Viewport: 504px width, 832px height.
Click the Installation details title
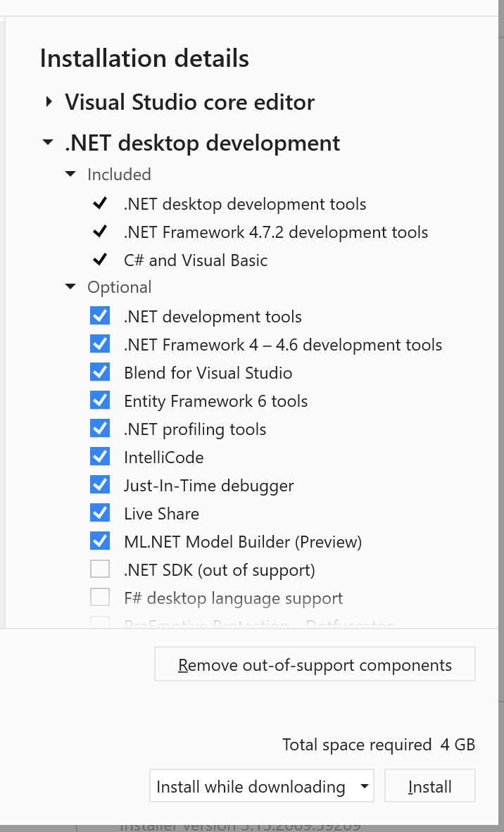(144, 58)
